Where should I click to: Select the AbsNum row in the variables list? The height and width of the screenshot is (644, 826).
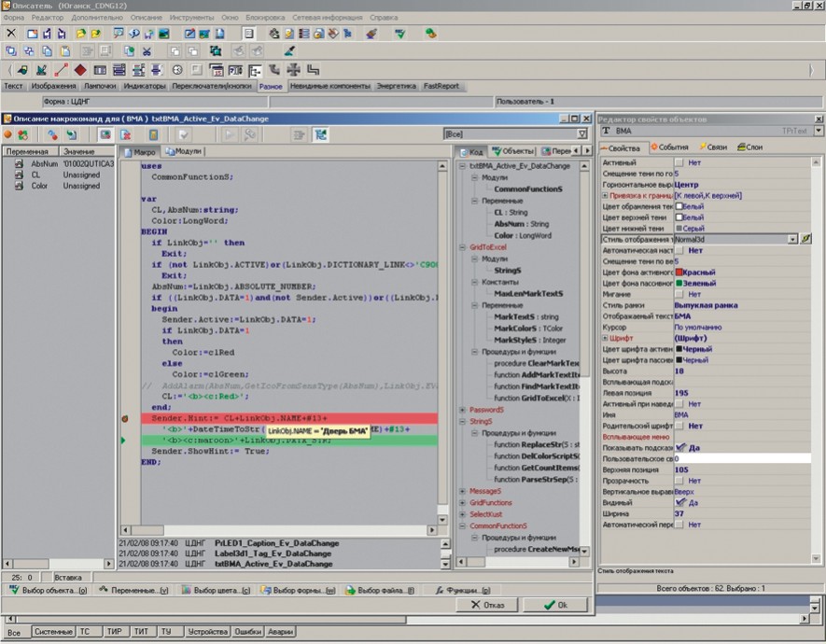tap(59, 163)
